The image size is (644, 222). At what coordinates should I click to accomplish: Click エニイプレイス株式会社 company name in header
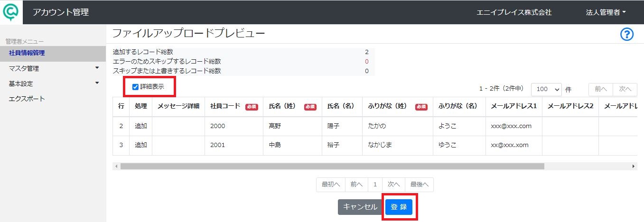click(514, 13)
